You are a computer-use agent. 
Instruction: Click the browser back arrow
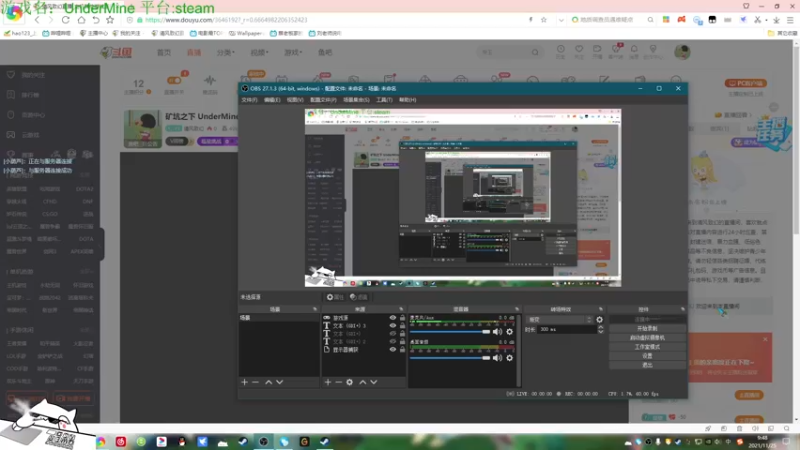(37, 20)
